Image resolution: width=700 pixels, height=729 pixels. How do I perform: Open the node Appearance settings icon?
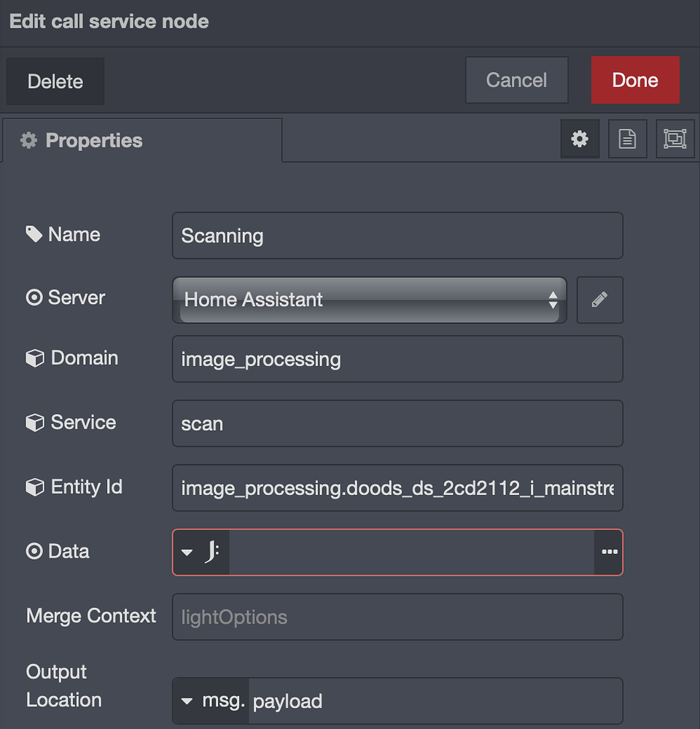675,139
